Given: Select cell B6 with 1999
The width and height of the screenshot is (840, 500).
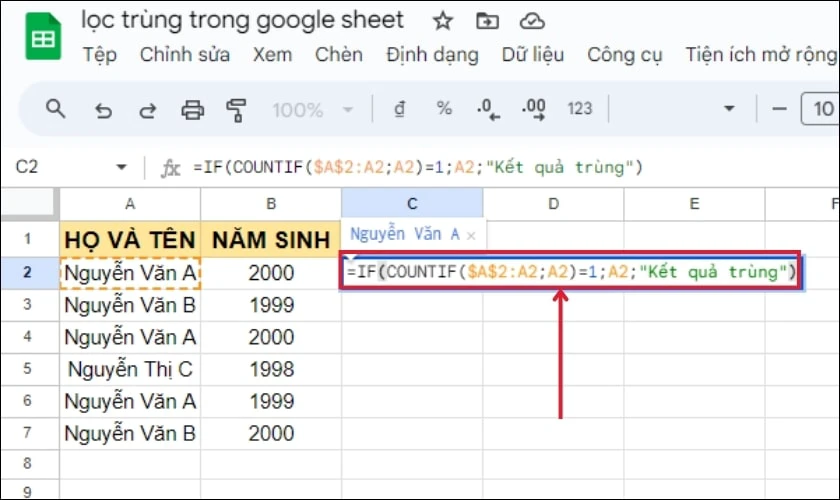Looking at the screenshot, I should coord(271,401).
